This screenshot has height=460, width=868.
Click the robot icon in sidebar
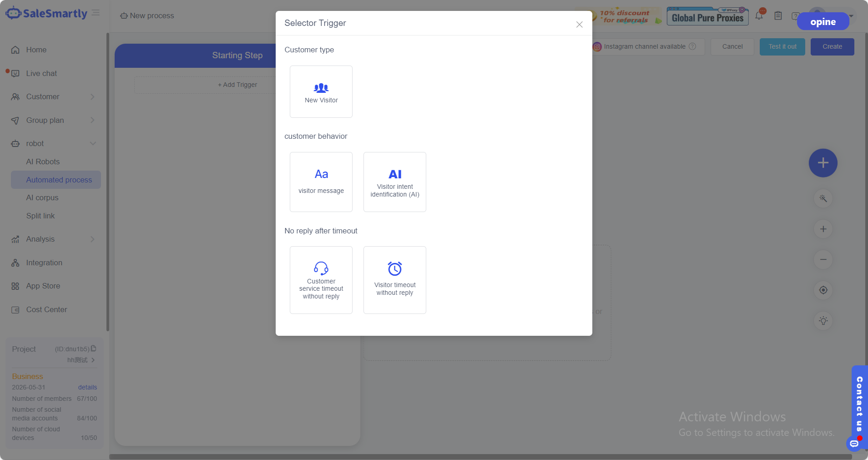point(15,144)
